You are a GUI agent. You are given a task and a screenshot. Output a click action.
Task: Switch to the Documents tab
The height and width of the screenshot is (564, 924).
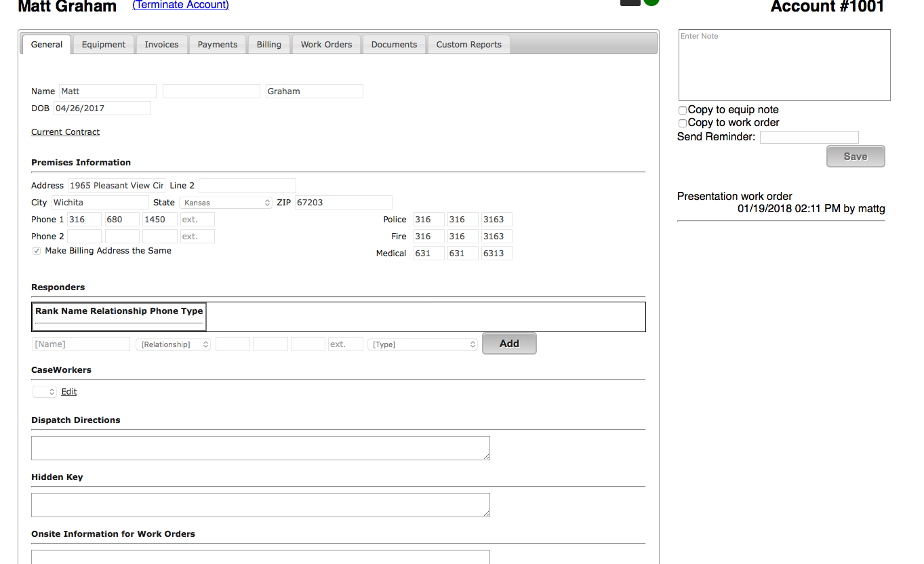click(x=394, y=45)
